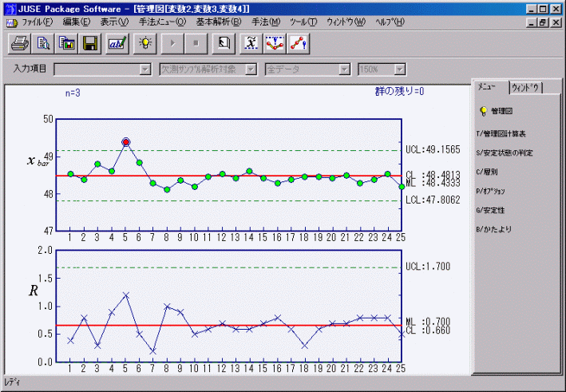Open the ウィンドウ(W) menu

[x=346, y=22]
